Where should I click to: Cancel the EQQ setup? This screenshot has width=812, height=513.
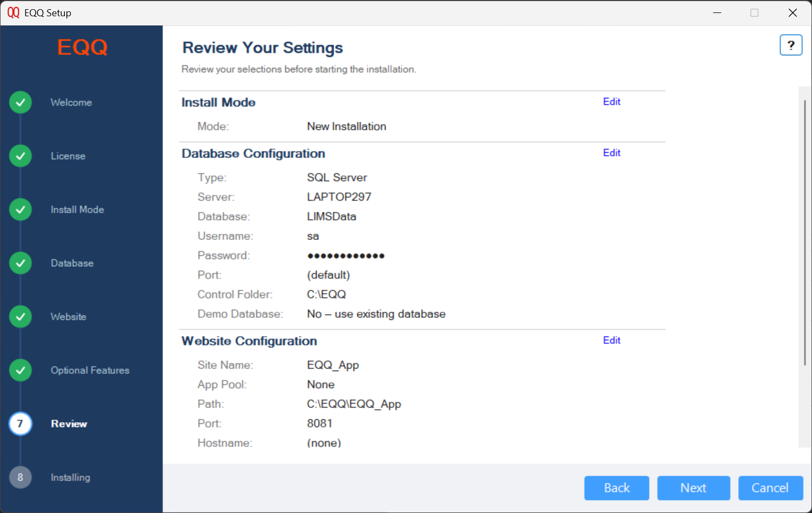(x=770, y=488)
